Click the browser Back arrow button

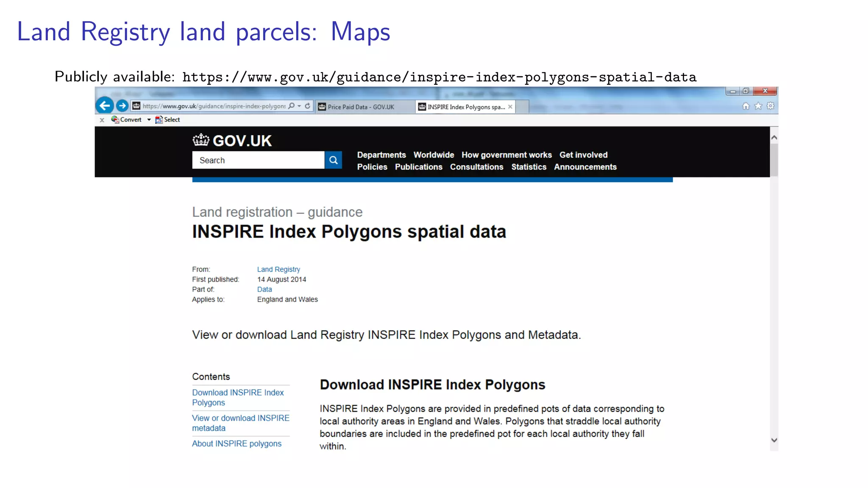(105, 105)
